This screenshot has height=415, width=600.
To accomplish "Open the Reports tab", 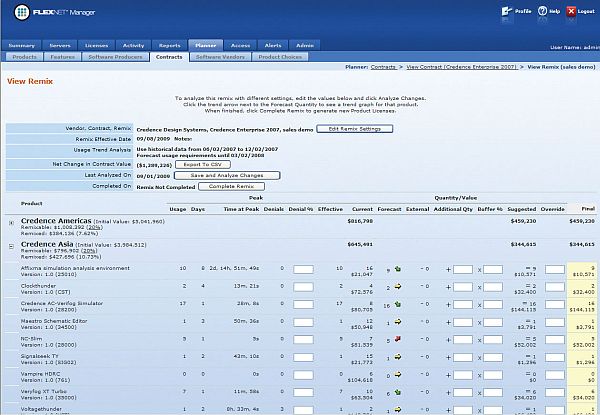I will (170, 46).
